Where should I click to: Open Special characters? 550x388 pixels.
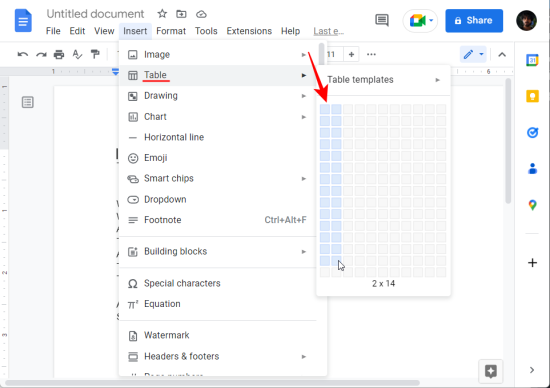pos(217,283)
